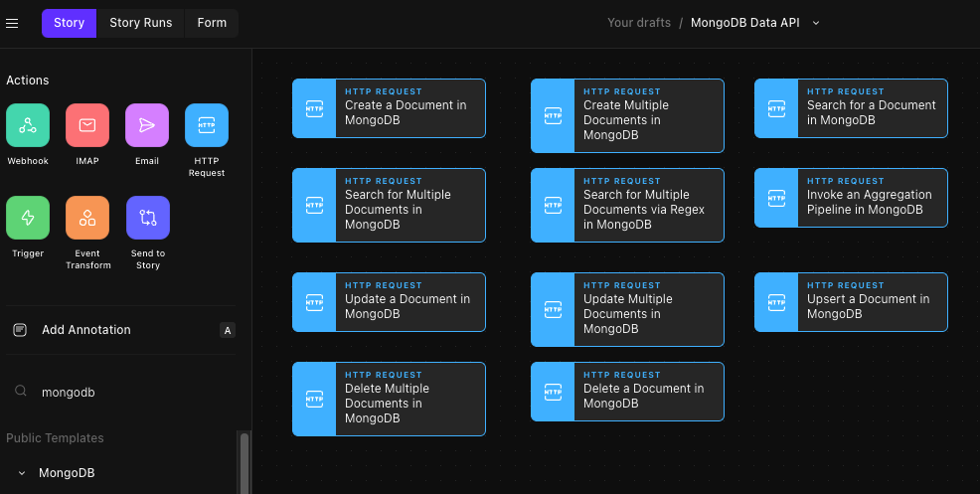Select the Invoke an Aggregation Pipeline node
This screenshot has width=980, height=494.
coord(851,198)
